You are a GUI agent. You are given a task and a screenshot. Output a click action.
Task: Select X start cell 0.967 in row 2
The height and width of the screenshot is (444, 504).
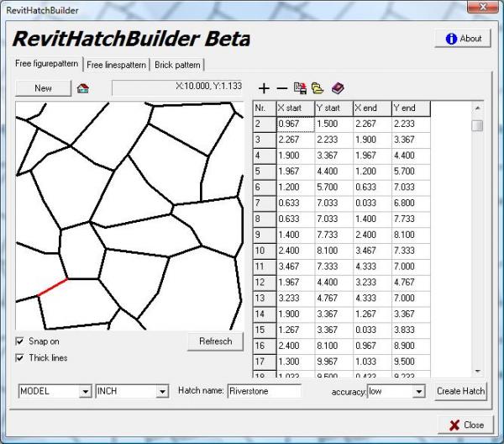pos(296,124)
